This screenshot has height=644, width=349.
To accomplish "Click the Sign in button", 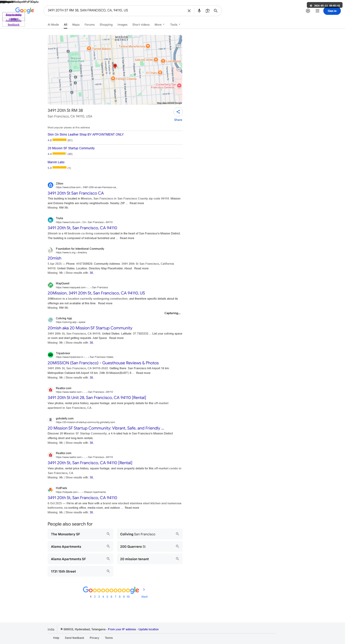I will tap(332, 11).
